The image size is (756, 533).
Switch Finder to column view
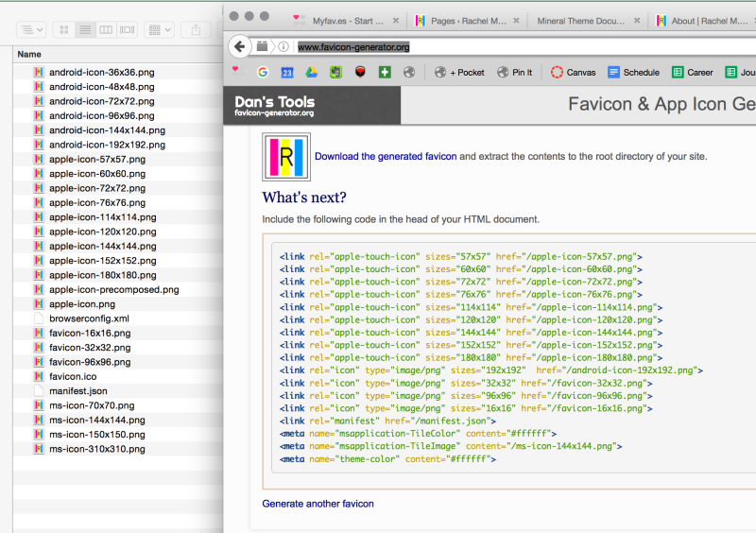click(107, 30)
